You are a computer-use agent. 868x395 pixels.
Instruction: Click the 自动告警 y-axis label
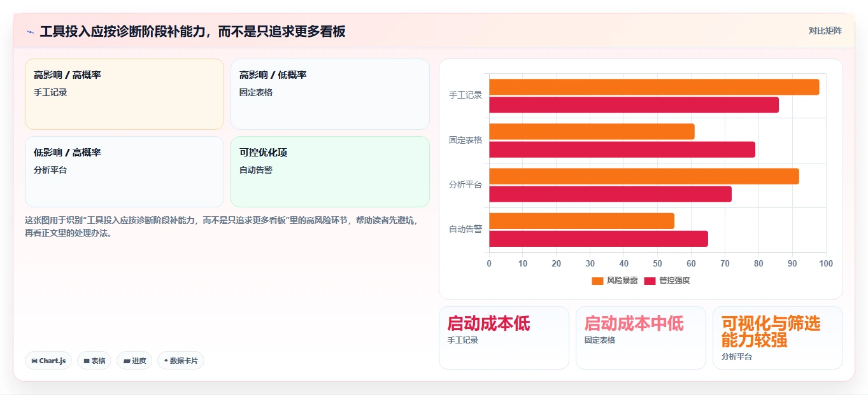click(466, 229)
